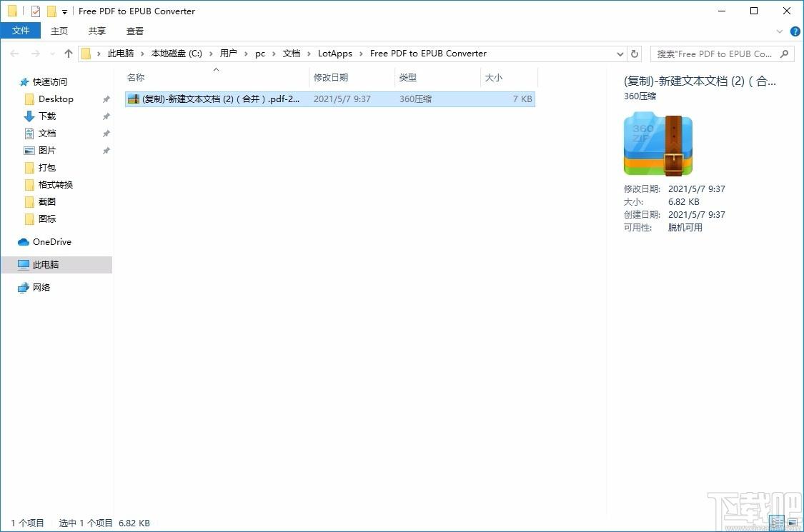
Task: Select the (复制)-新建文本文档 (2) file row
Action: click(330, 99)
